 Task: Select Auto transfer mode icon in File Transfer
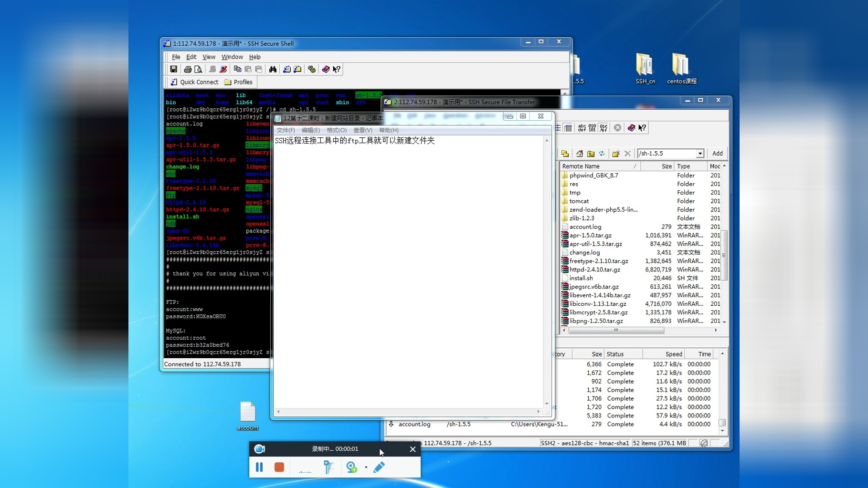pyautogui.click(x=603, y=128)
